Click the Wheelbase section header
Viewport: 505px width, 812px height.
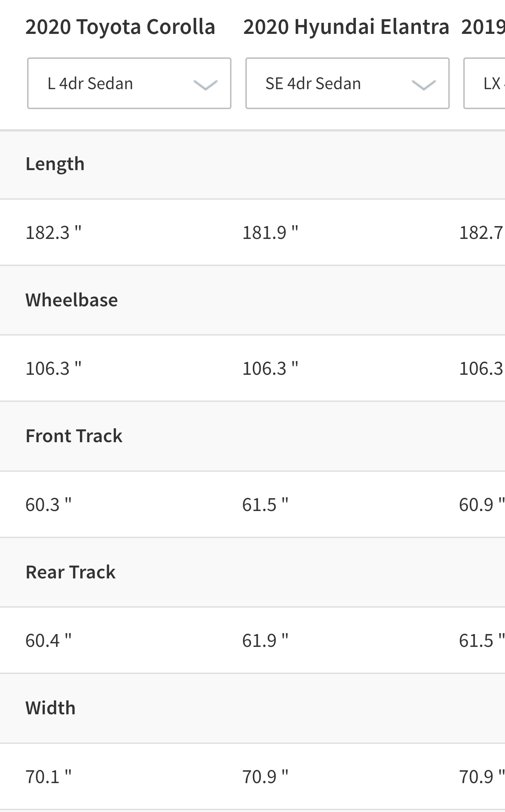pos(72,300)
